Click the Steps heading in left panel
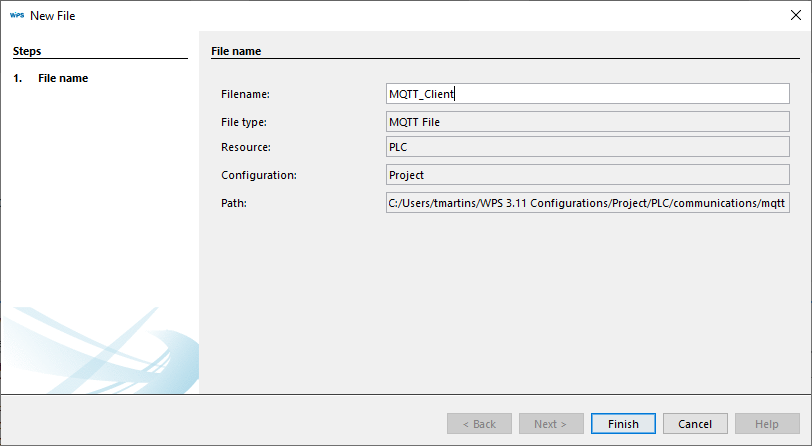 (x=27, y=50)
